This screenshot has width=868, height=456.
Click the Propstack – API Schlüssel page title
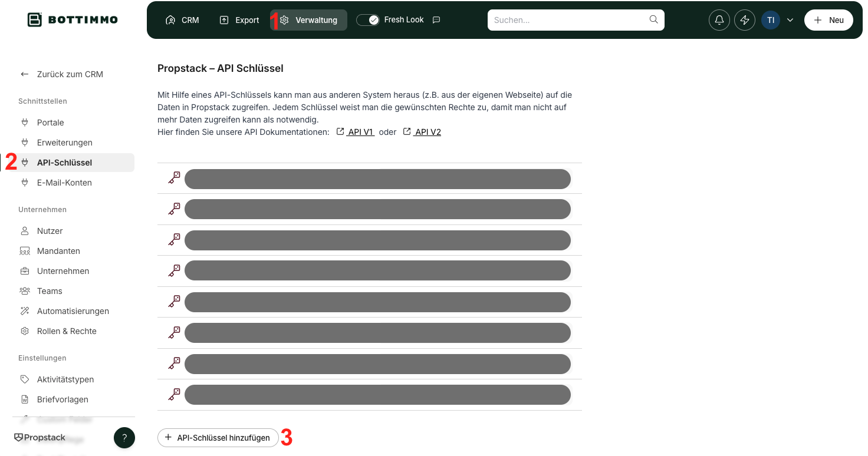point(221,68)
